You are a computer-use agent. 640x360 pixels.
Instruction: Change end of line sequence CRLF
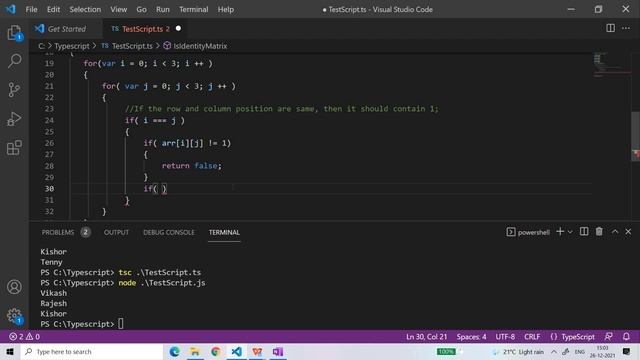coord(532,337)
